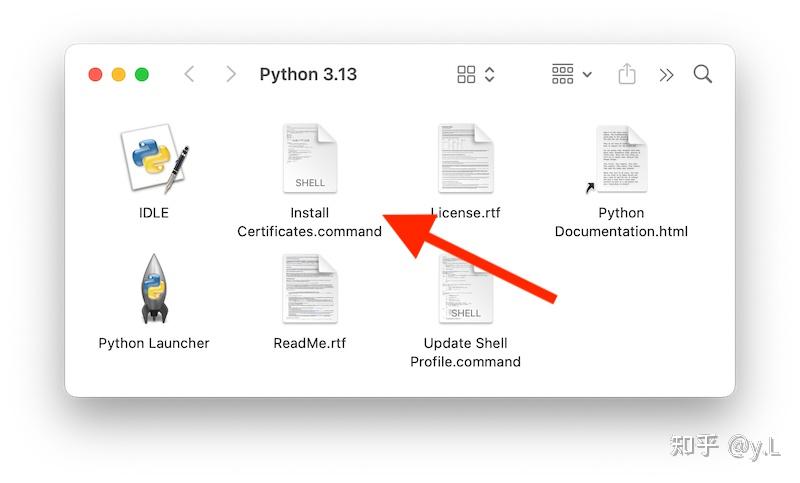
Task: Click the back navigation chevron
Action: (189, 74)
